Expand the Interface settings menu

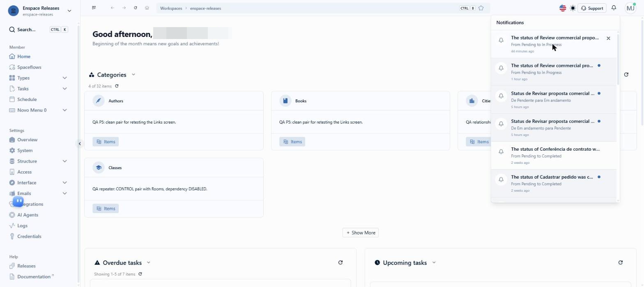(64, 183)
